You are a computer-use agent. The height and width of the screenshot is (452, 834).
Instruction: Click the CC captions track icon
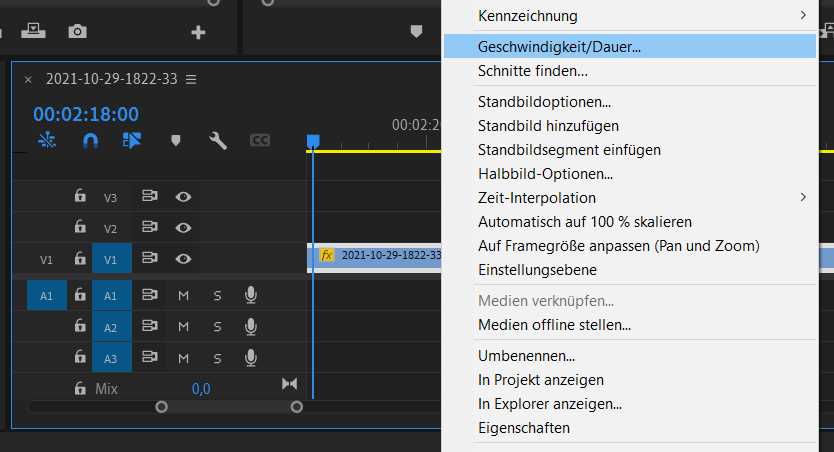260,141
